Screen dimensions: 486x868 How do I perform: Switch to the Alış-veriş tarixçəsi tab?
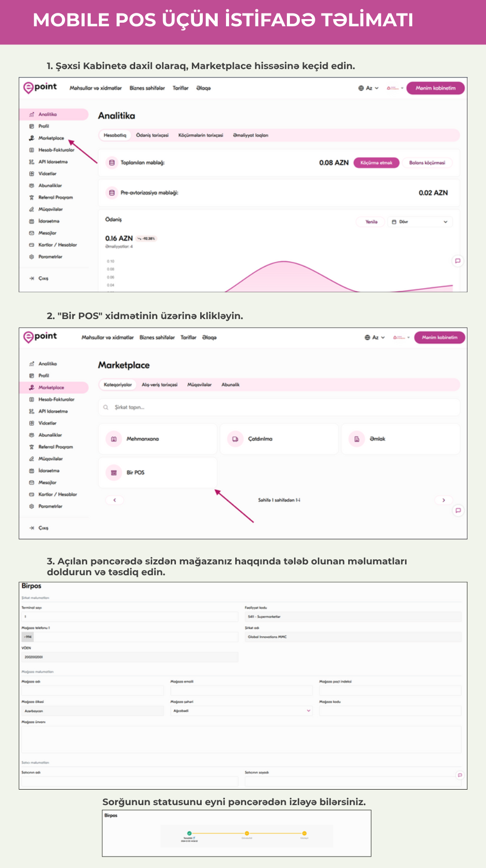coord(159,385)
